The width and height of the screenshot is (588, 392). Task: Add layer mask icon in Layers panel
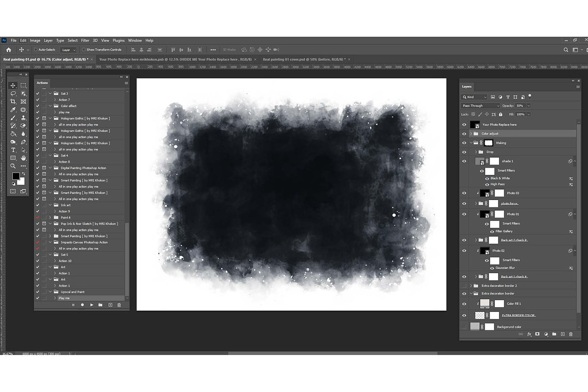pos(538,334)
